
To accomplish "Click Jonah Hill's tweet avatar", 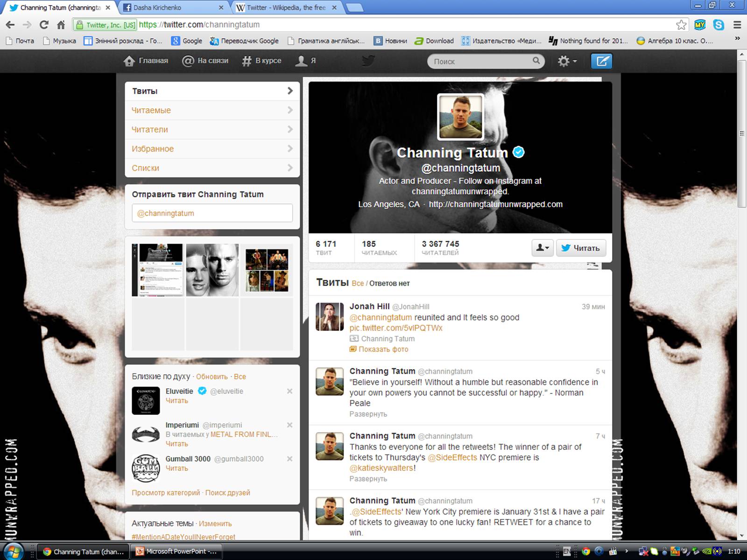I will click(330, 316).
